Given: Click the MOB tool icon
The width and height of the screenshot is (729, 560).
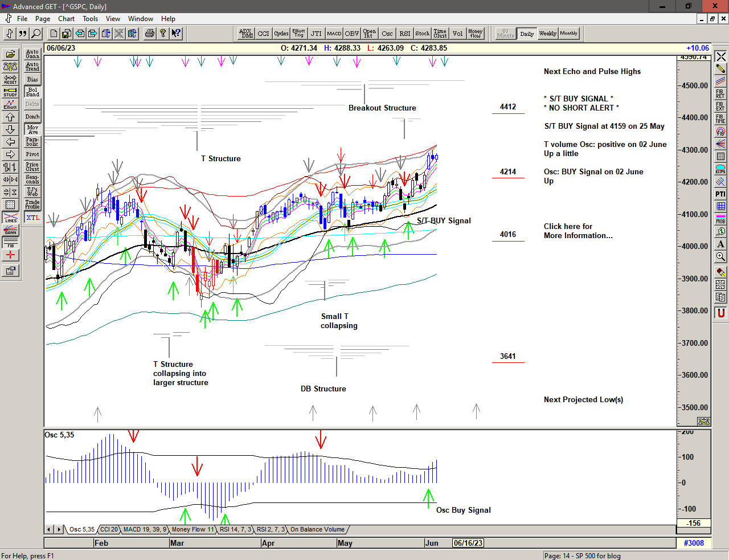Looking at the screenshot, I should click(720, 219).
